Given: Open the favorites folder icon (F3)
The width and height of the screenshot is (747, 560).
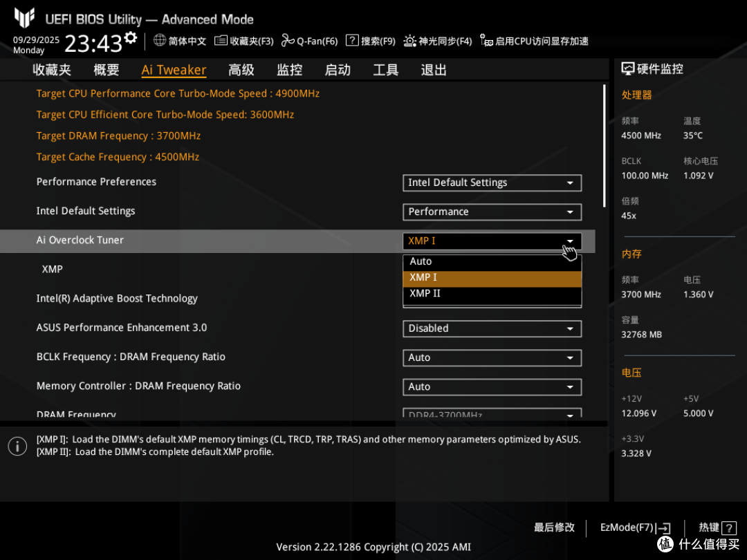Looking at the screenshot, I should tap(221, 41).
